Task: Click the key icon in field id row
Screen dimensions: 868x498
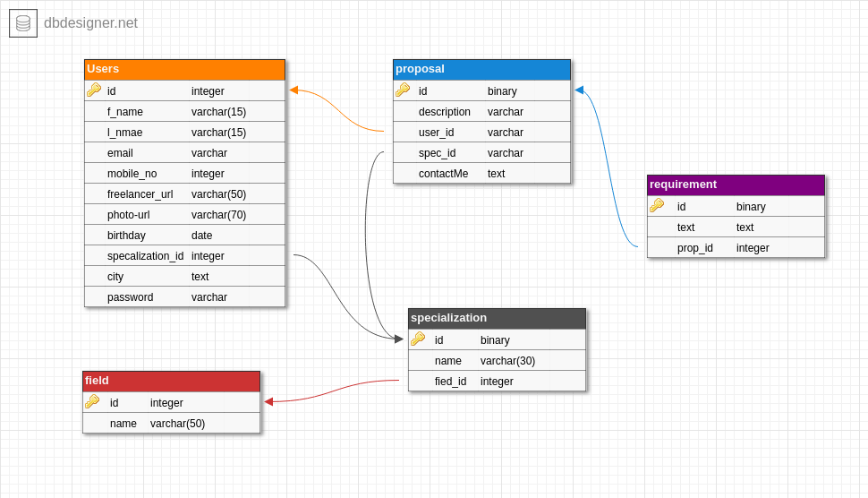Action: [x=92, y=401]
